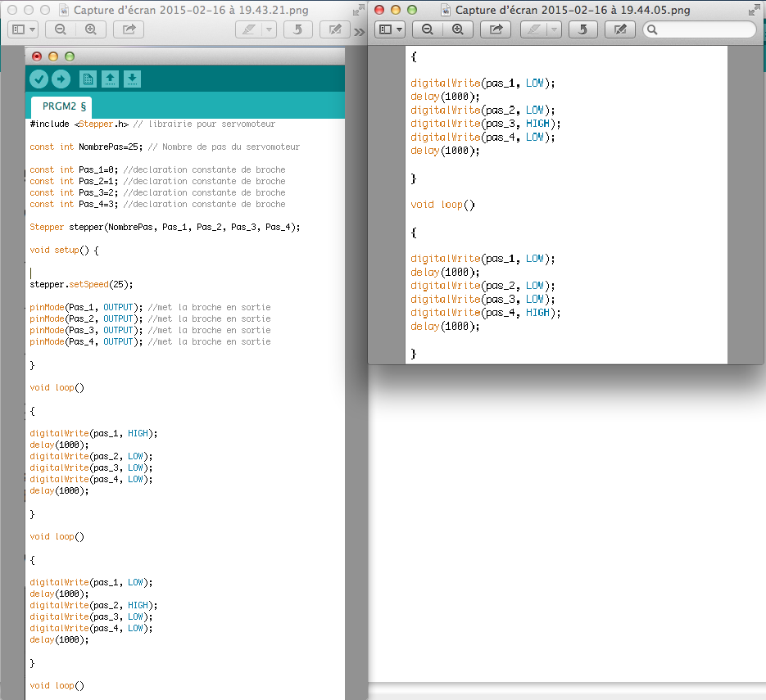The image size is (766, 700).
Task: Open sidebar view menu in right Preview window
Action: [x=390, y=29]
